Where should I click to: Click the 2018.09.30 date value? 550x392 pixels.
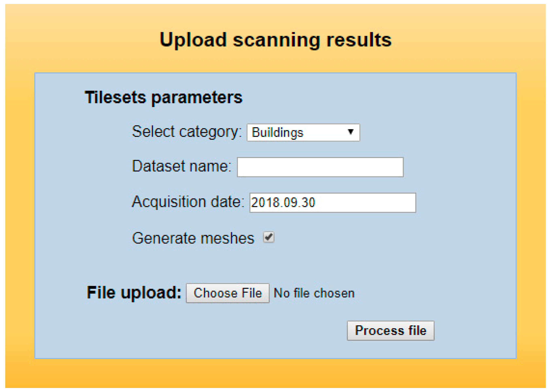click(283, 202)
